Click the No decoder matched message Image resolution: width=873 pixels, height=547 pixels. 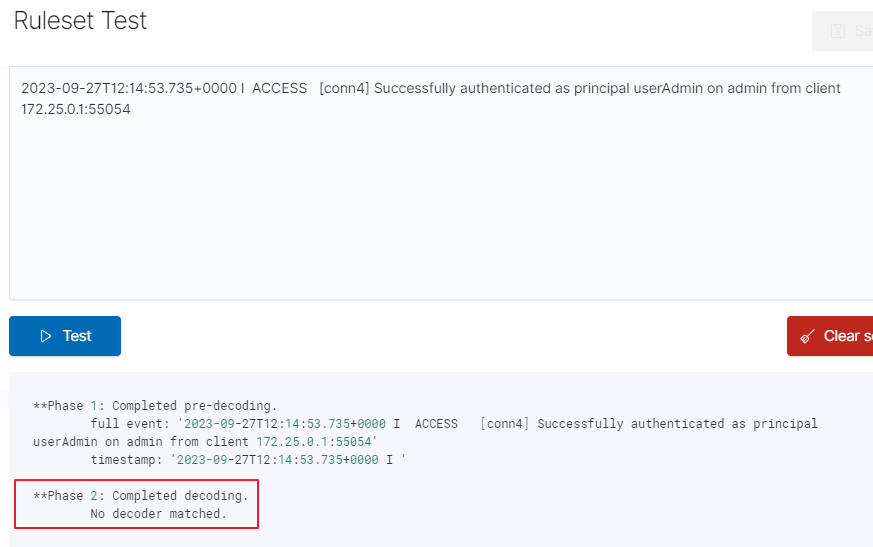click(159, 514)
